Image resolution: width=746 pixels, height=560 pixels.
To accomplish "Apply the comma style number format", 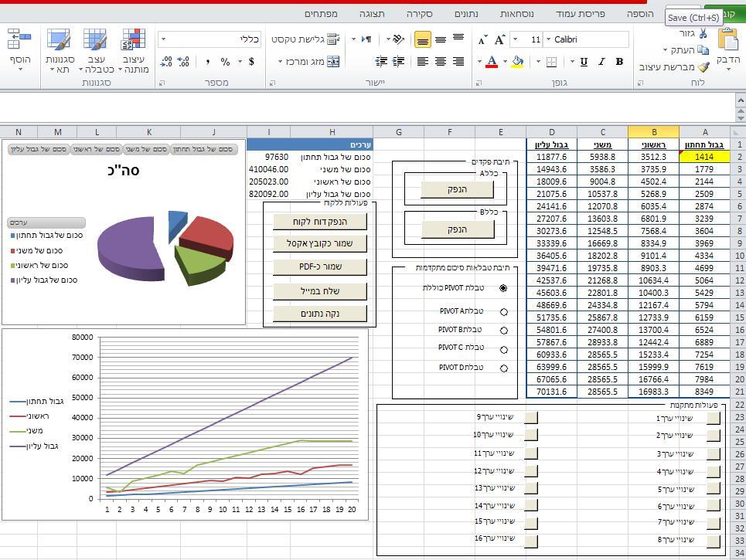I will 208,62.
